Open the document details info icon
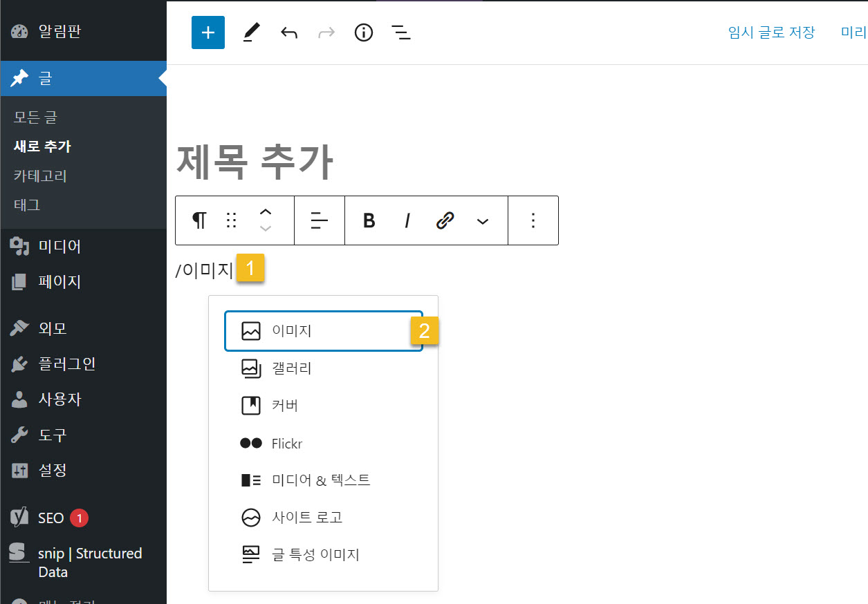 pos(363,32)
